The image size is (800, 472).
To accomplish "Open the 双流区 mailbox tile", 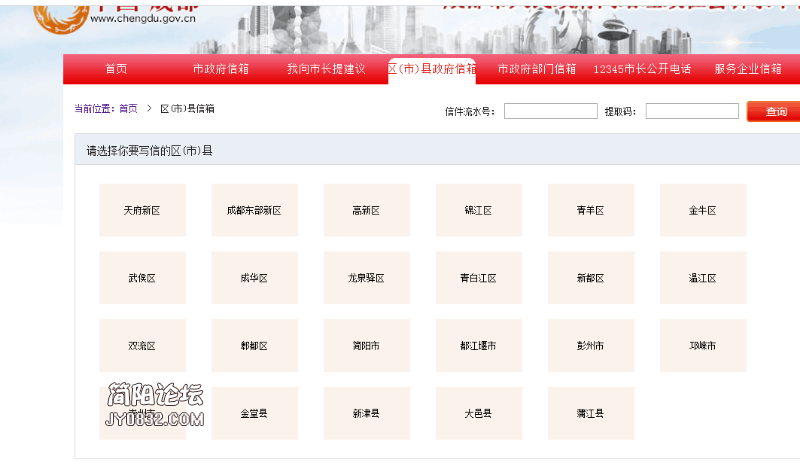I will pyautogui.click(x=142, y=345).
